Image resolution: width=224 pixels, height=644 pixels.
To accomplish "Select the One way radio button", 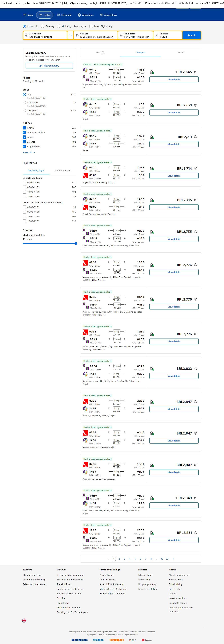I will (43, 26).
